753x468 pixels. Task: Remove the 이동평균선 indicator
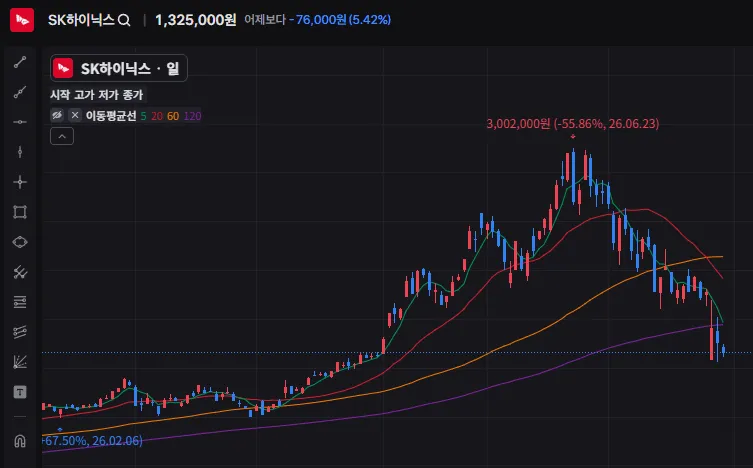(x=74, y=115)
